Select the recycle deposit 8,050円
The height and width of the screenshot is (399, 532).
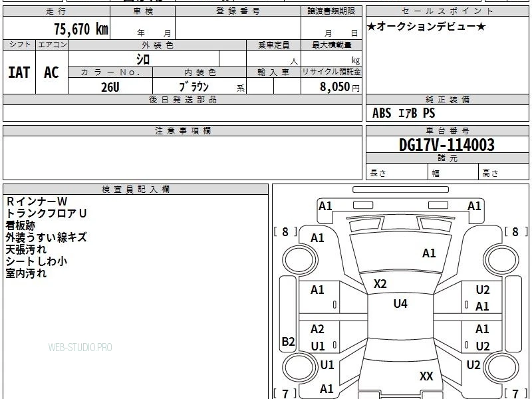pos(340,87)
